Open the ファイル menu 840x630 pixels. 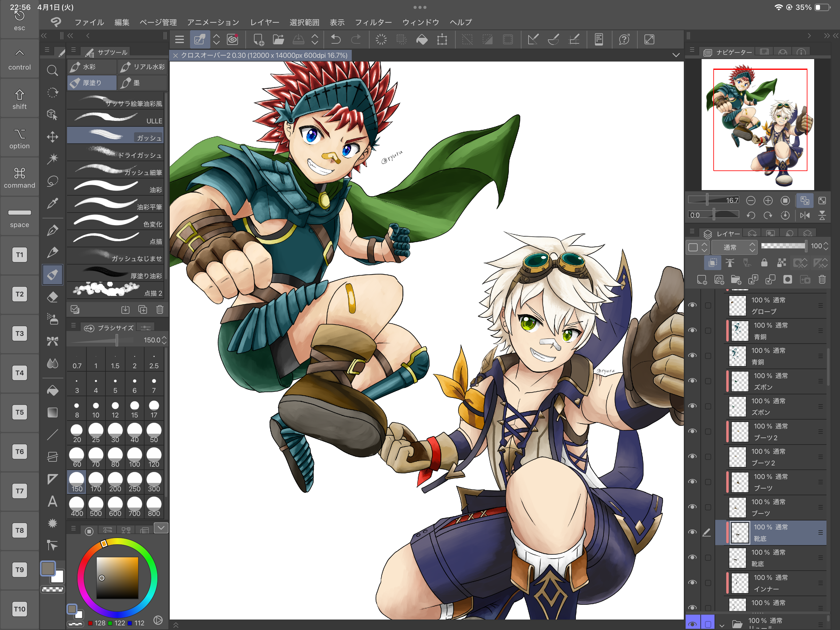click(89, 22)
